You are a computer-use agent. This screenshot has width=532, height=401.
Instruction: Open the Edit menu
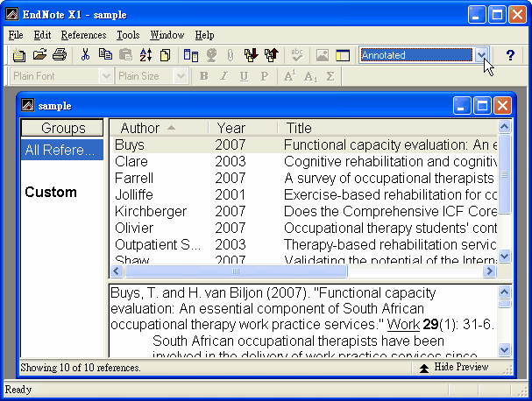(x=42, y=35)
